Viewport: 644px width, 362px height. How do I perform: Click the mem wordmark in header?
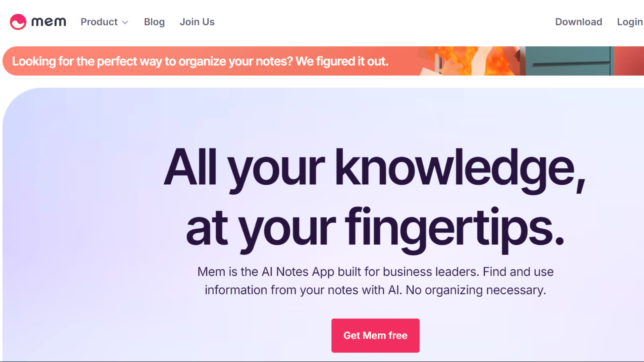coord(49,22)
